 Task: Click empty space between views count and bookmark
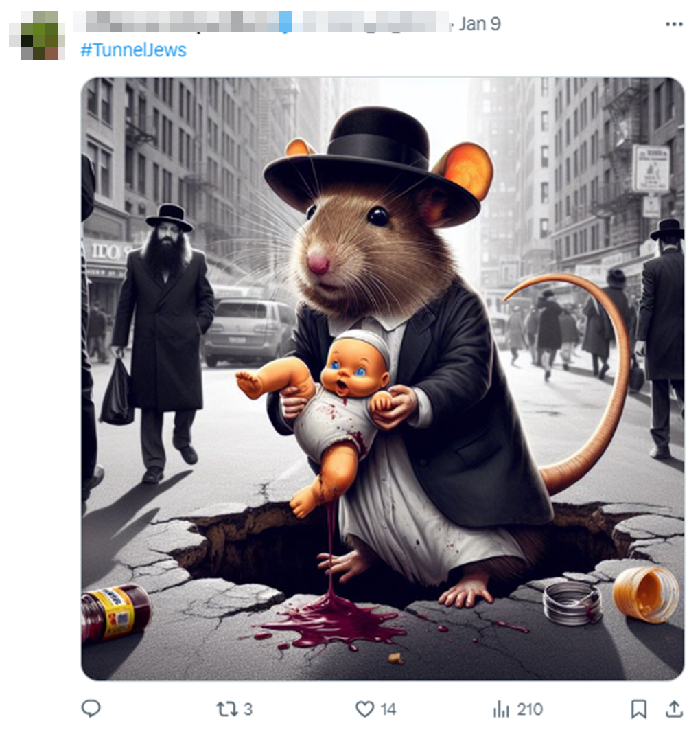click(587, 709)
